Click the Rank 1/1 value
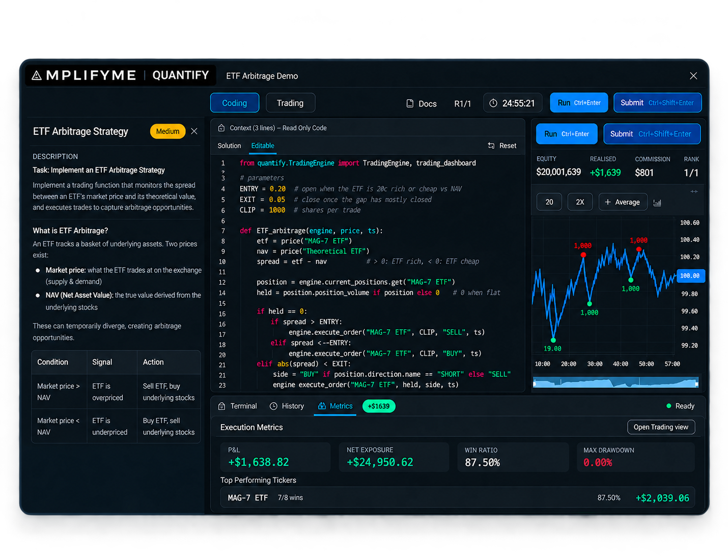 [691, 173]
